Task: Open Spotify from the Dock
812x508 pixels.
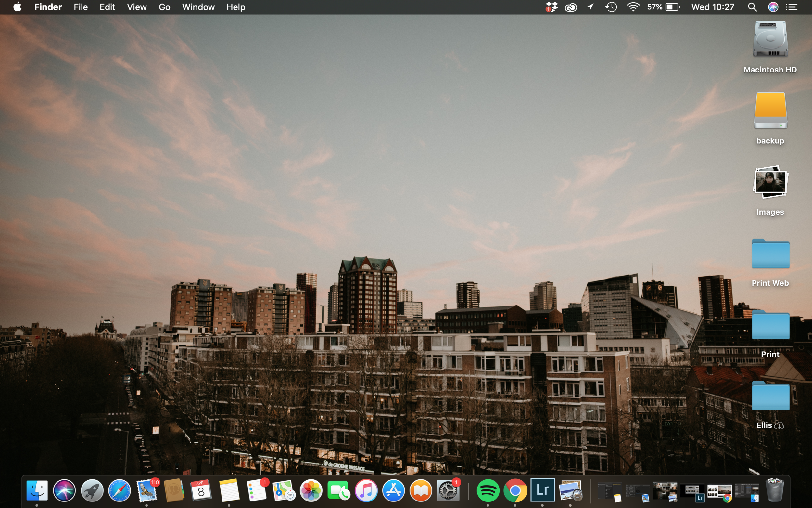Action: point(488,490)
